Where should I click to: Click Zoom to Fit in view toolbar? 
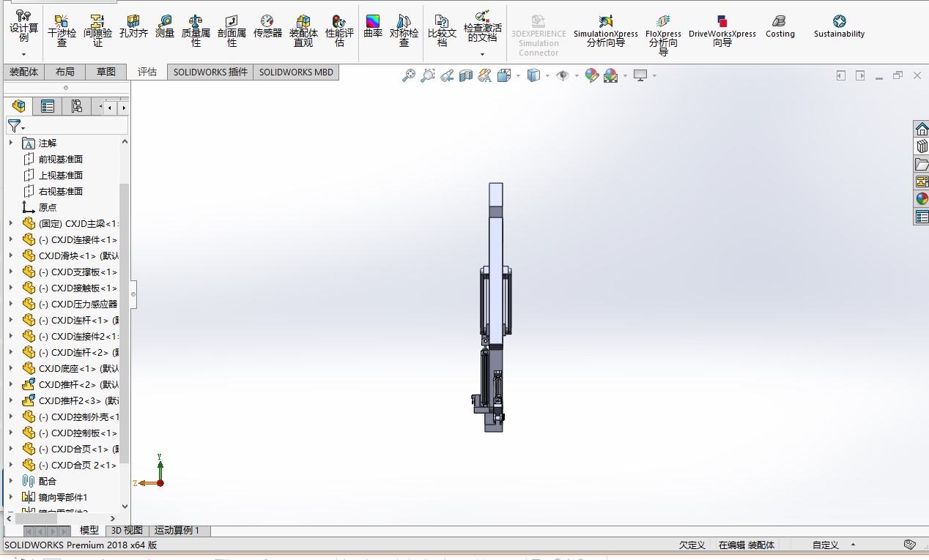point(409,75)
